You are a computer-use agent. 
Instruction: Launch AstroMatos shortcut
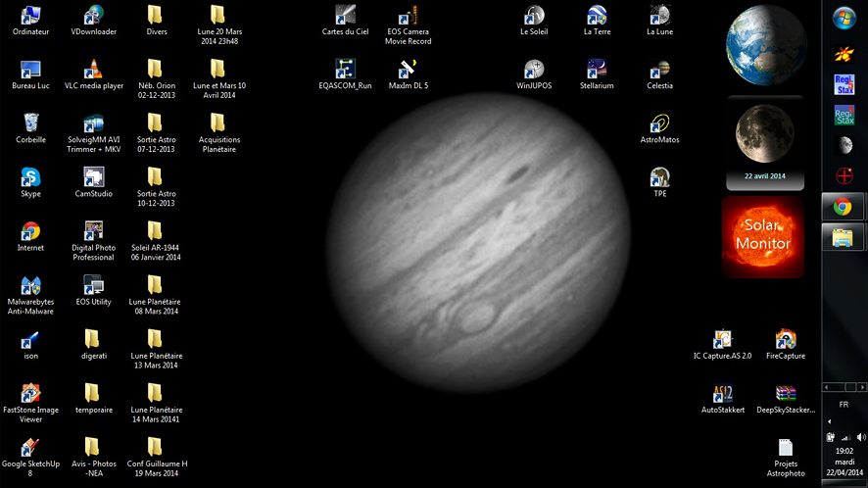[x=660, y=128]
